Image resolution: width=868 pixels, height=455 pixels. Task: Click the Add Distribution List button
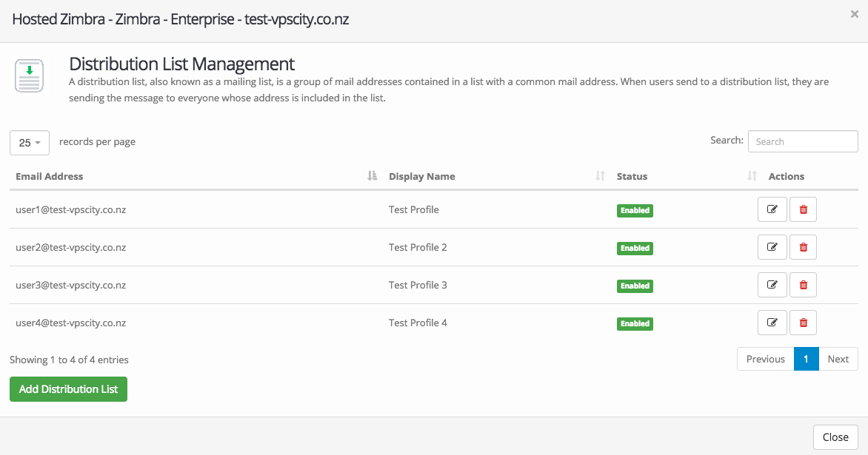tap(68, 389)
